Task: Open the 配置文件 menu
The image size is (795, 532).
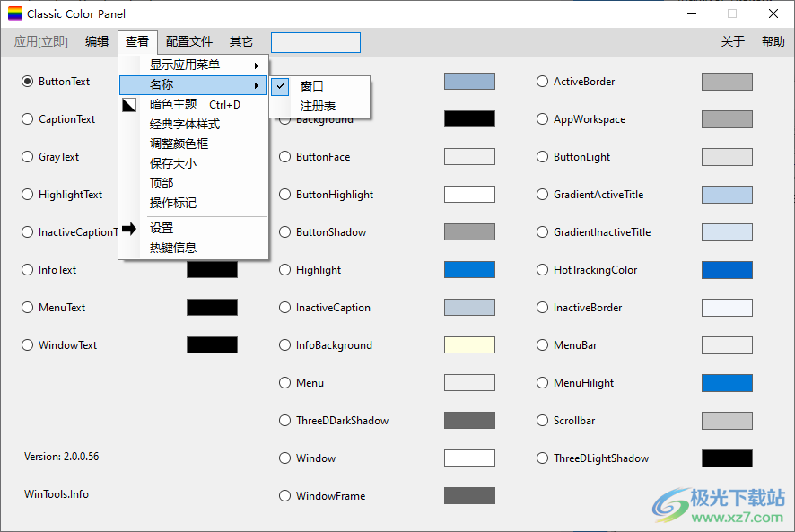Action: (x=189, y=41)
